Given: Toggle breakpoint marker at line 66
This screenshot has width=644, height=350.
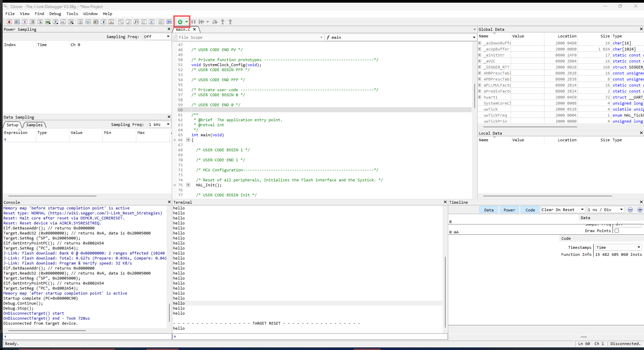Looking at the screenshot, I should click(x=175, y=140).
